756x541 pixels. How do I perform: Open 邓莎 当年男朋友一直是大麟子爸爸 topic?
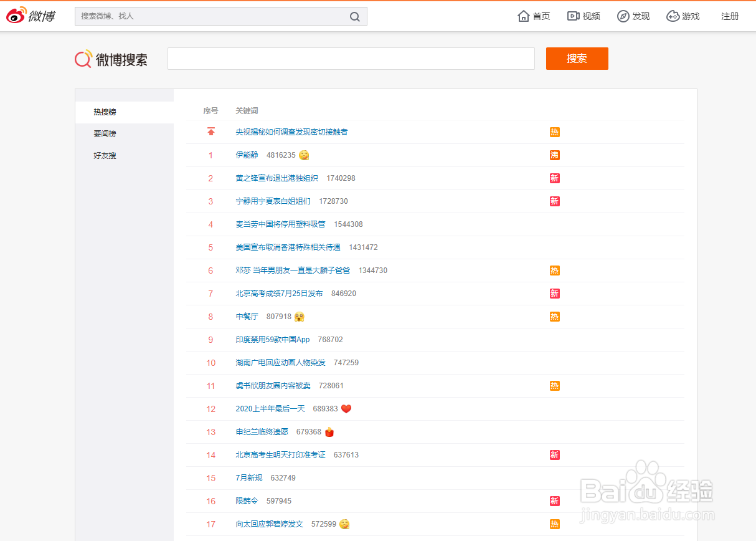[293, 270]
